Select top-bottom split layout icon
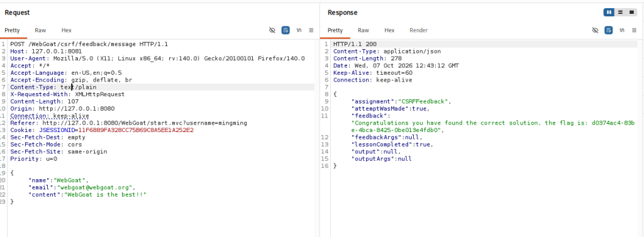Screen dimensions: 644x237 pos(621,13)
